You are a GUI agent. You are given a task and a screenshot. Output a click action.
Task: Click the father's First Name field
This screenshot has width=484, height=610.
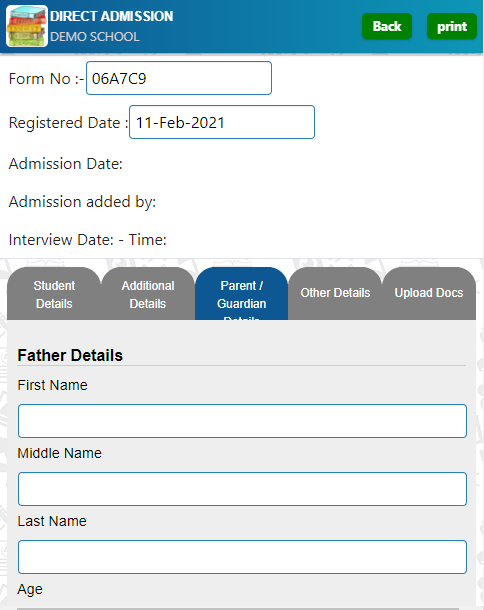pyautogui.click(x=242, y=421)
